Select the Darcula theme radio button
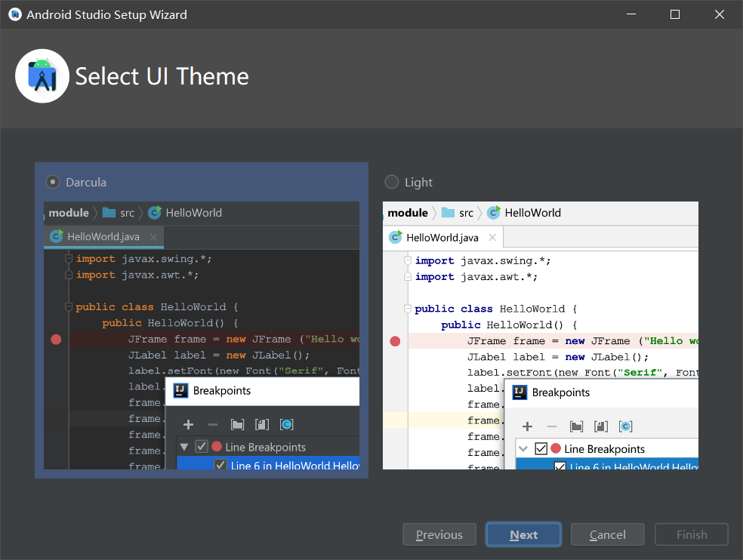Screen dimensions: 743x560 pos(52,181)
